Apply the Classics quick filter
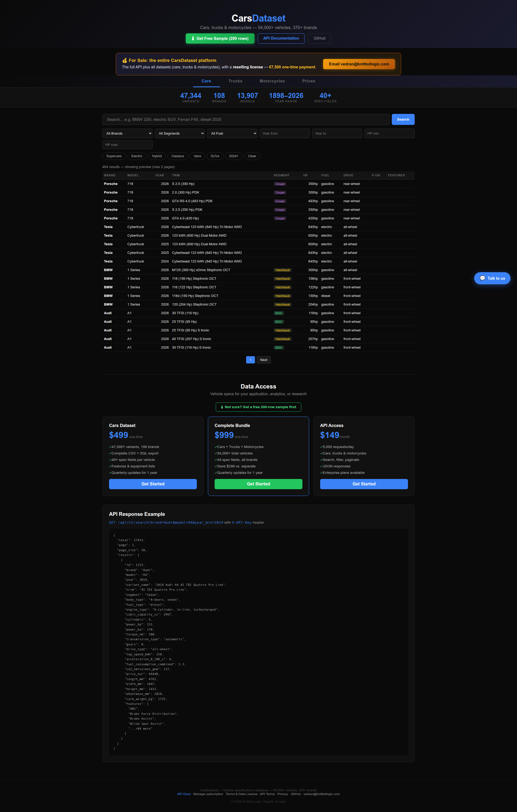517x812 pixels. [178, 156]
